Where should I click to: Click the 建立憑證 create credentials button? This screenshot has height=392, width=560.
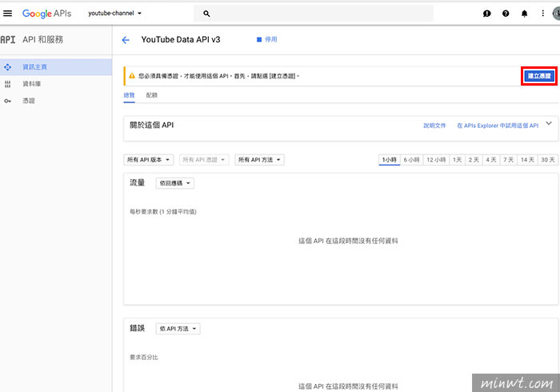coord(539,76)
